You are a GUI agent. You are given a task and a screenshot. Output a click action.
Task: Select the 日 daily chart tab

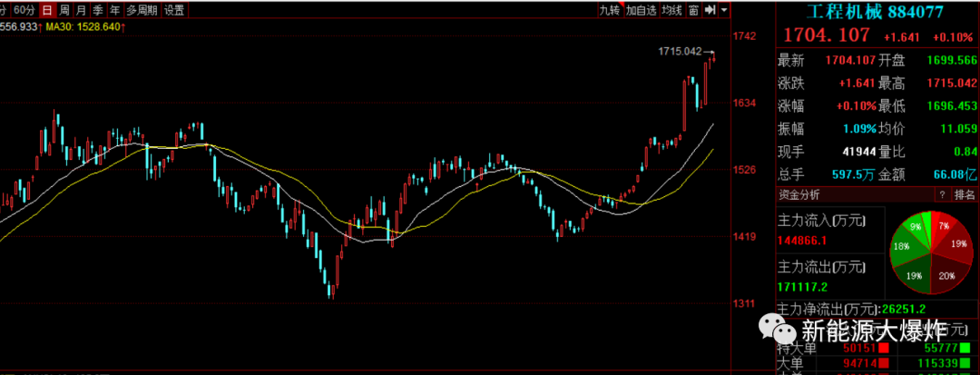pos(45,10)
